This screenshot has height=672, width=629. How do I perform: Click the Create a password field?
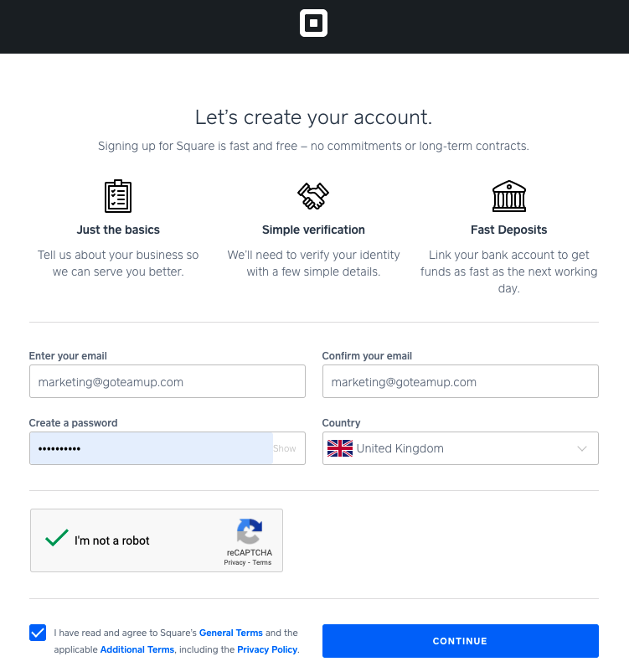[x=151, y=448]
